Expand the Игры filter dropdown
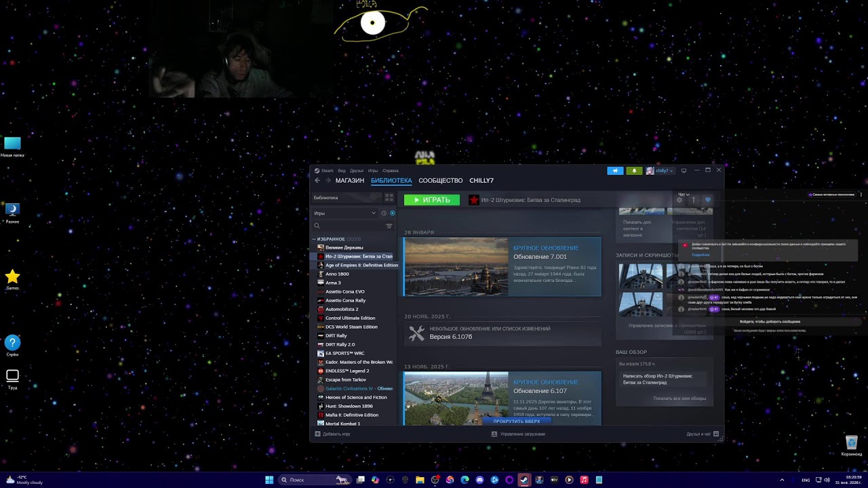Screen dimensions: 868x488 tap(344, 213)
